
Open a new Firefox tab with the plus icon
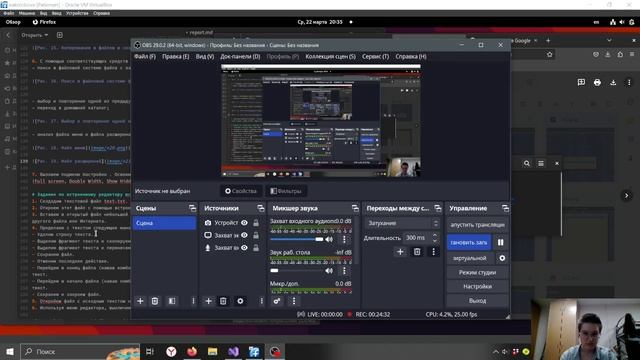(548, 40)
